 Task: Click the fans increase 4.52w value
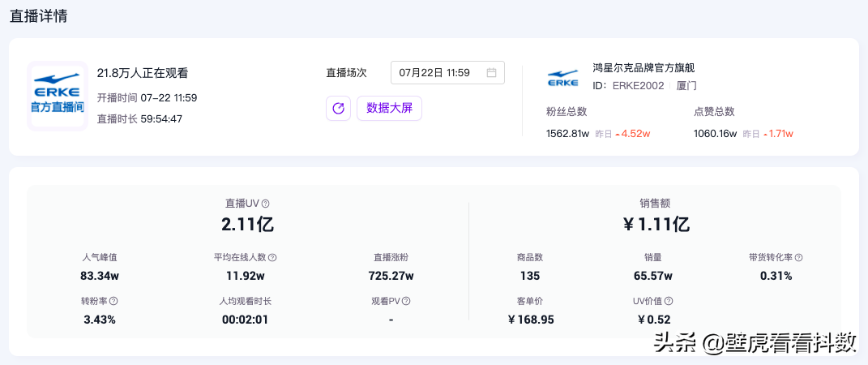click(635, 134)
